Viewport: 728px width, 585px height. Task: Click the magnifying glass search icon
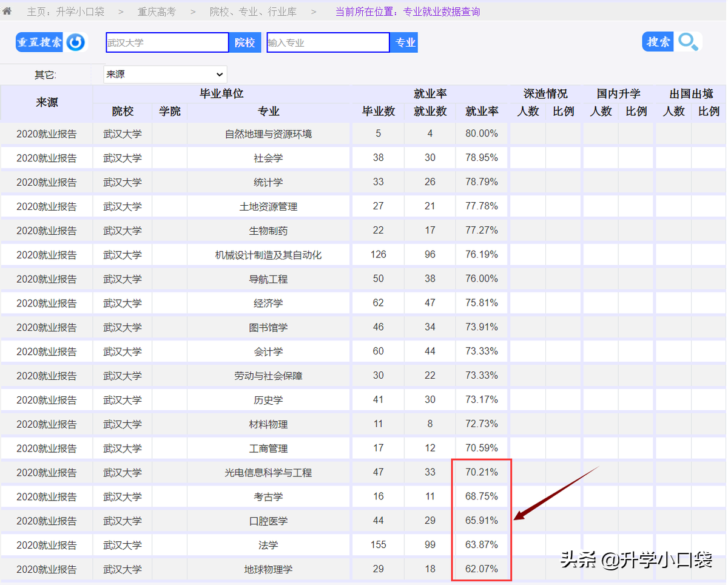689,41
